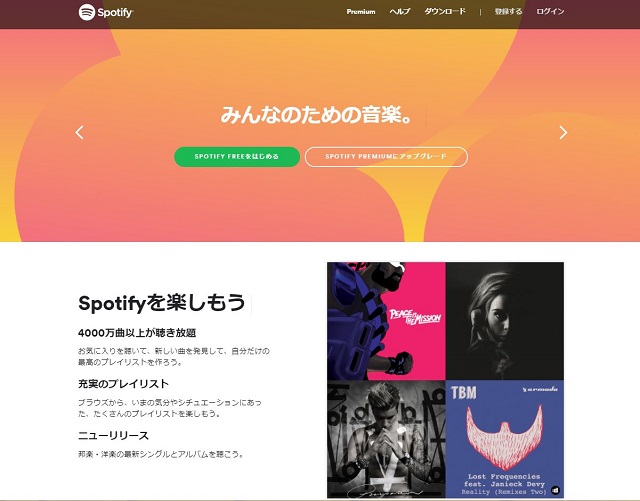Viewport: 640px width, 501px height.
Task: Click the ログイン login link
Action: 550,11
